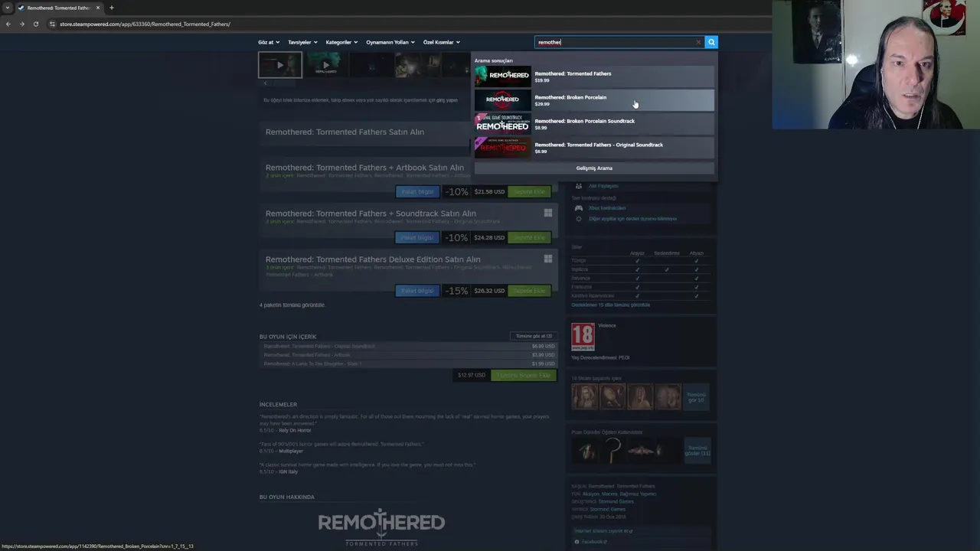Click 4 paketin tümünü görüntüle link

(292, 305)
